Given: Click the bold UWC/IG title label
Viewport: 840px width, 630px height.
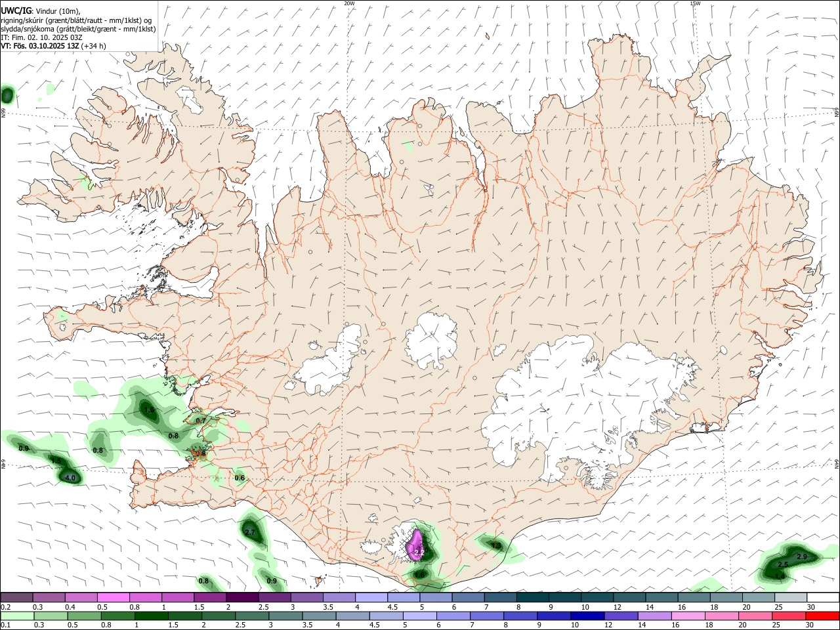Looking at the screenshot, I should [16, 11].
